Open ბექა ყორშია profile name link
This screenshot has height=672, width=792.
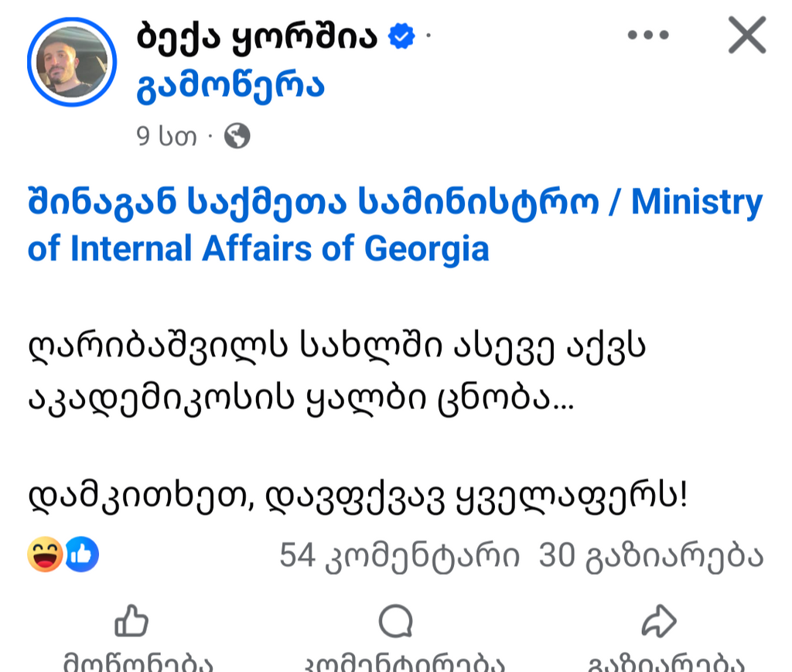pos(257,37)
